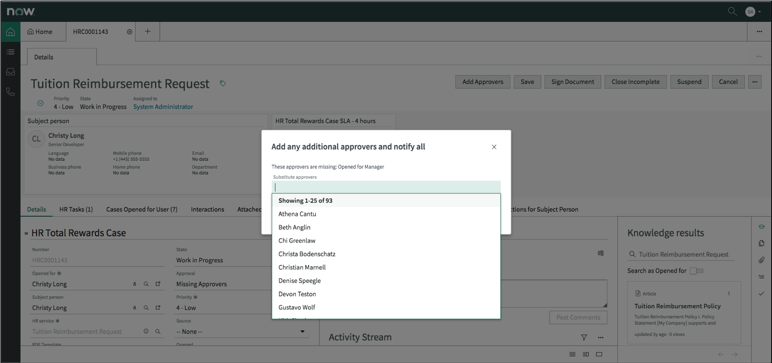
Task: Open the System Administrator link
Action: [163, 107]
